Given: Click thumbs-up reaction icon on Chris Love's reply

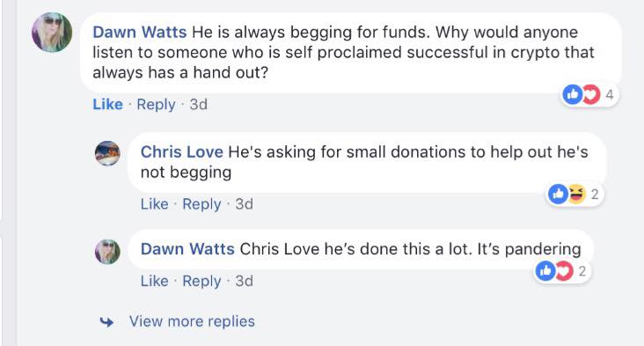Looking at the screenshot, I should click(558, 194).
